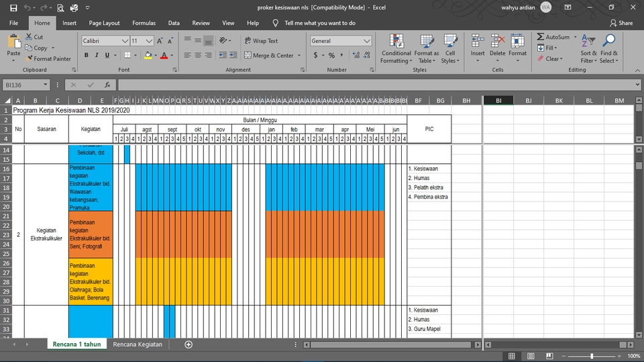Open Cell Styles gallery
644x362 pixels.
(x=450, y=49)
